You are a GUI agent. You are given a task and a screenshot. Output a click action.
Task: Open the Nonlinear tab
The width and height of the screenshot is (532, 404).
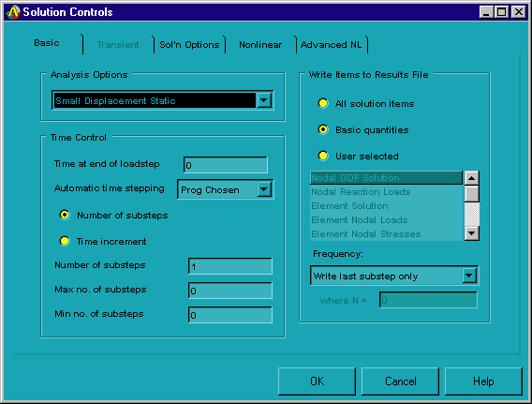pos(260,44)
